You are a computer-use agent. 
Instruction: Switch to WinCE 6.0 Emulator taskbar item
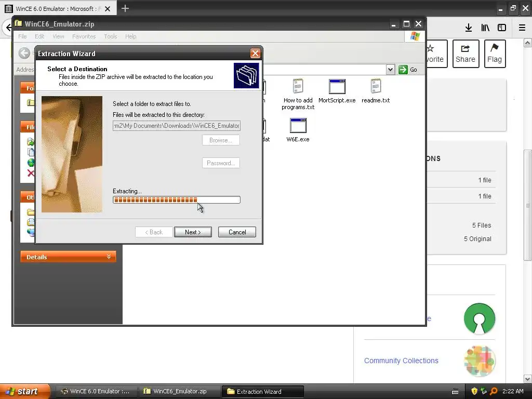[95, 391]
